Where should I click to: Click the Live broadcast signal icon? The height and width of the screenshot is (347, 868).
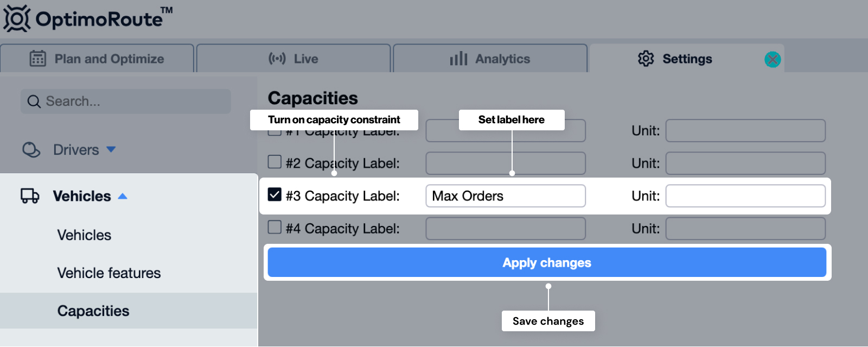point(277,59)
